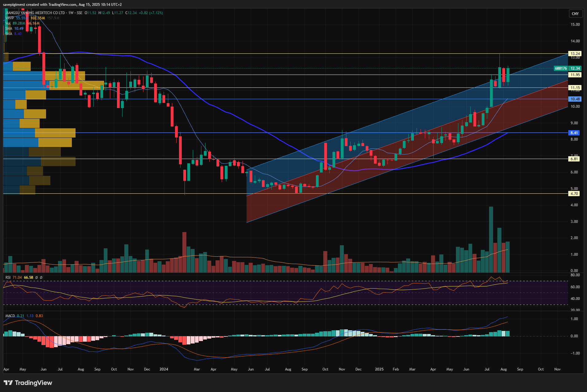Select the 6.81 horizontal line price label
Viewport: 587px width, 392px height.
tap(574, 159)
